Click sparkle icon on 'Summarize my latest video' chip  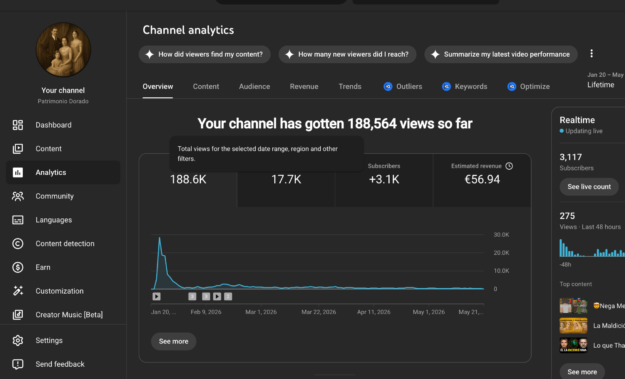(435, 54)
